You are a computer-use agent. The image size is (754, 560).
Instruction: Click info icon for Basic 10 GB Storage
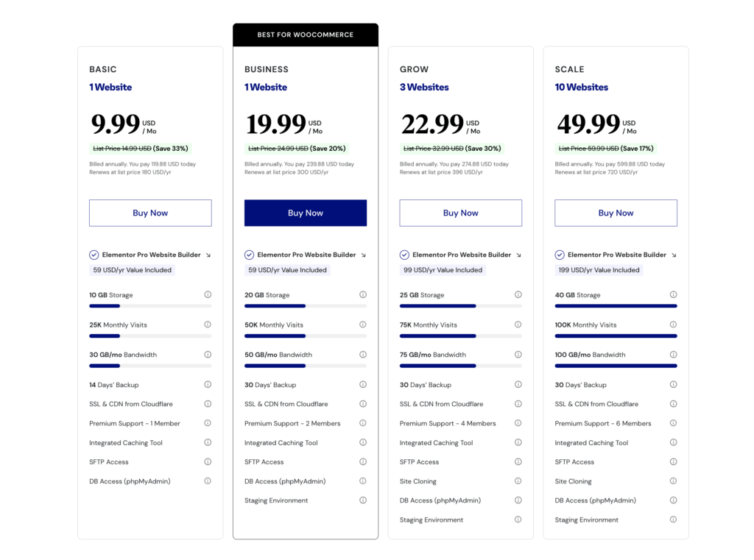point(208,294)
